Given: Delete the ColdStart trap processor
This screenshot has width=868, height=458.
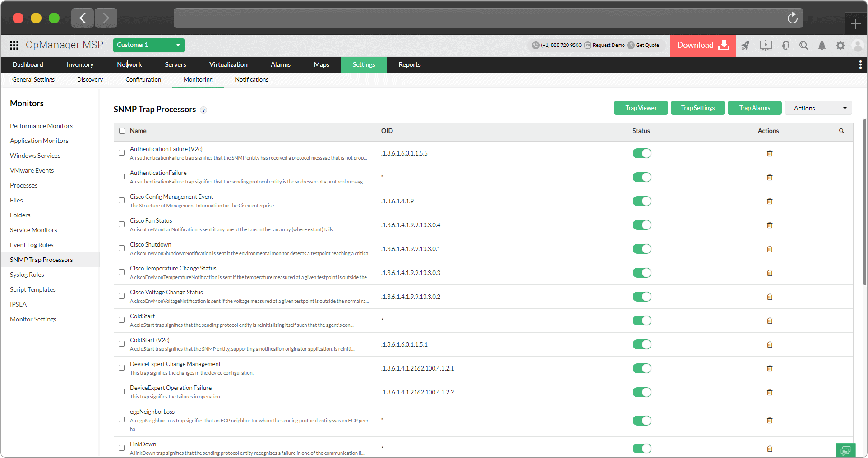Looking at the screenshot, I should [770, 321].
